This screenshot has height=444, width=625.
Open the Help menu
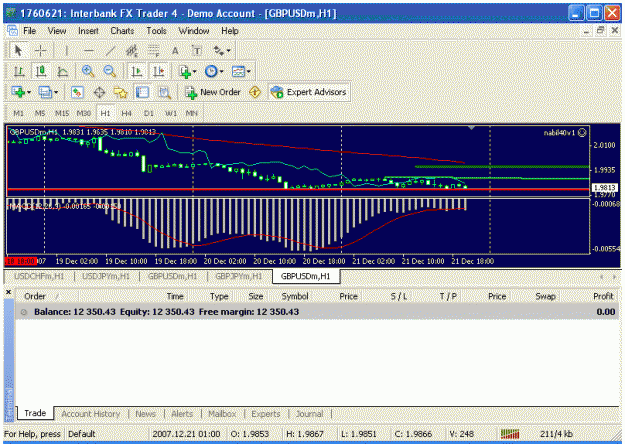click(230, 31)
